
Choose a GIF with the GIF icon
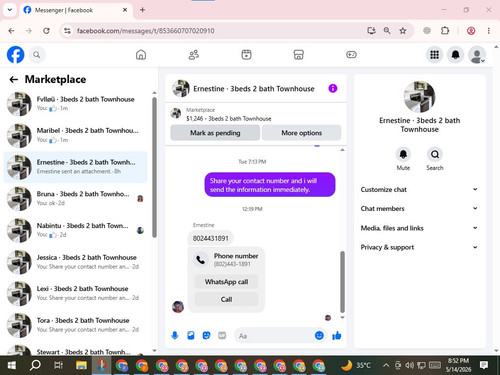coord(222,335)
